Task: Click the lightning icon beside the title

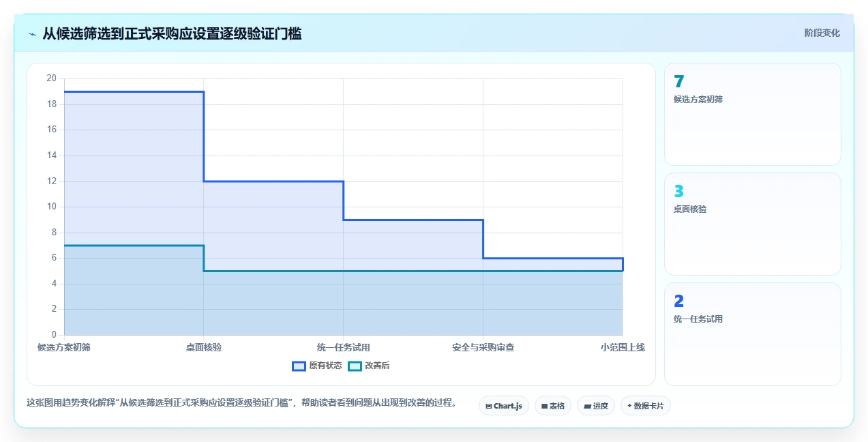Action: [x=32, y=33]
